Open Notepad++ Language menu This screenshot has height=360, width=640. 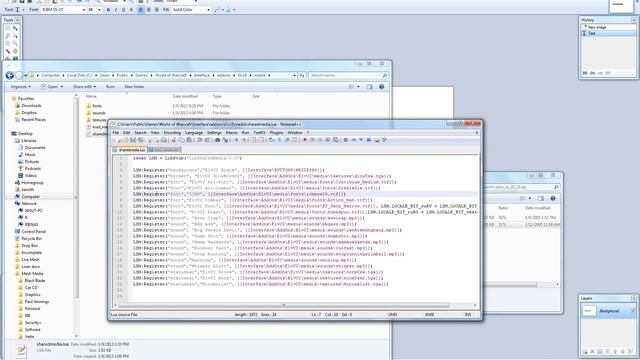(194, 133)
